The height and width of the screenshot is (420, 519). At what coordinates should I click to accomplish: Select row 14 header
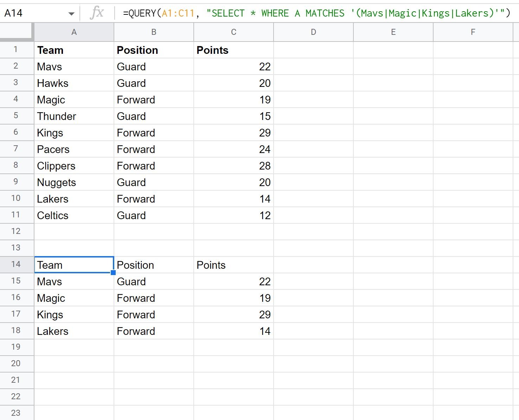(x=17, y=265)
